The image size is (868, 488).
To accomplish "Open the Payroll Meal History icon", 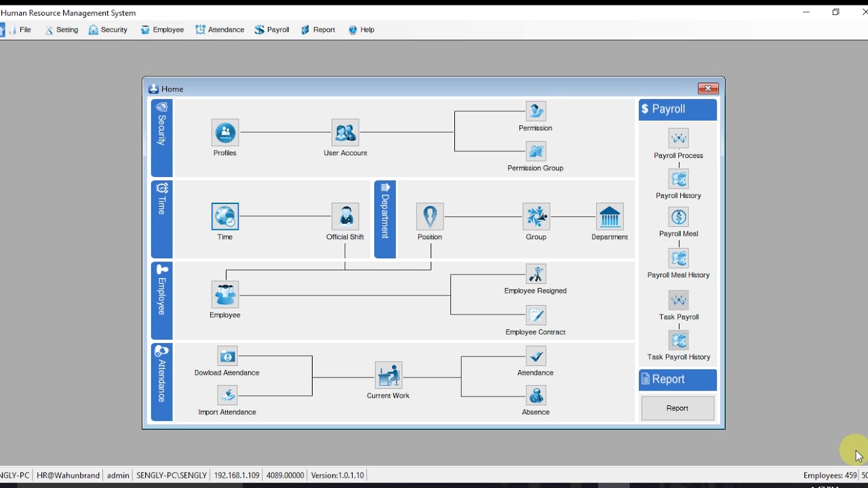I will click(x=679, y=258).
